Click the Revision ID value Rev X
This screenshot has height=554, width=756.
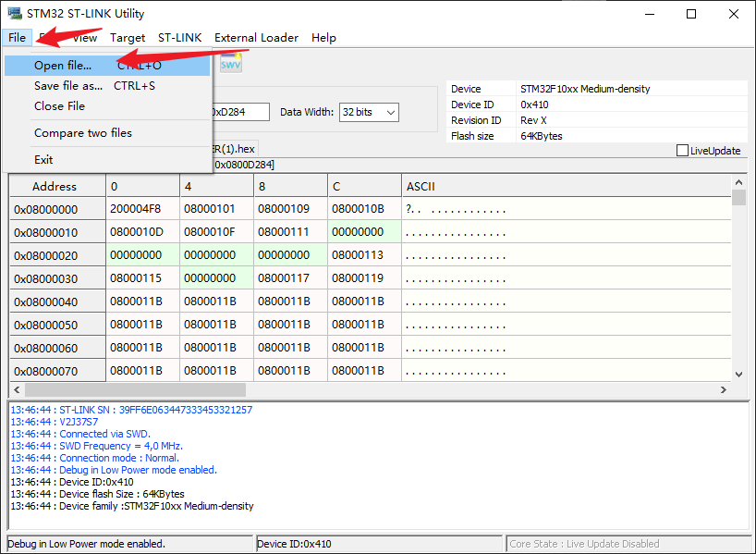coord(533,120)
